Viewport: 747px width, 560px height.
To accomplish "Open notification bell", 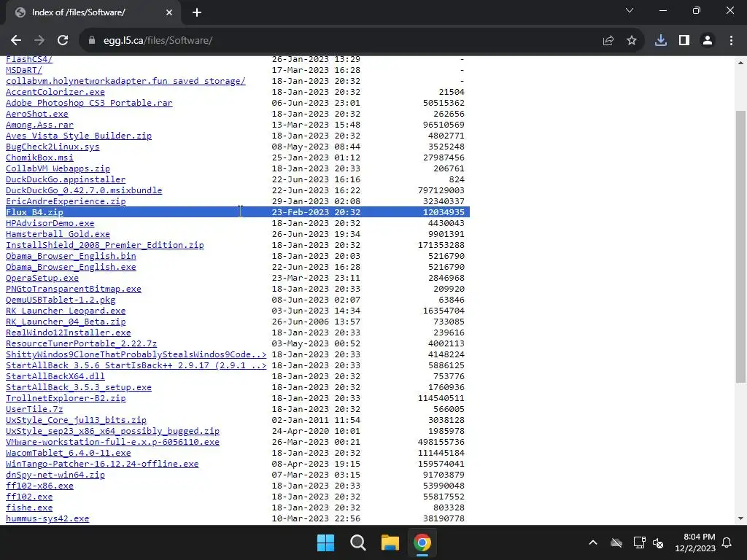I will pyautogui.click(x=727, y=542).
